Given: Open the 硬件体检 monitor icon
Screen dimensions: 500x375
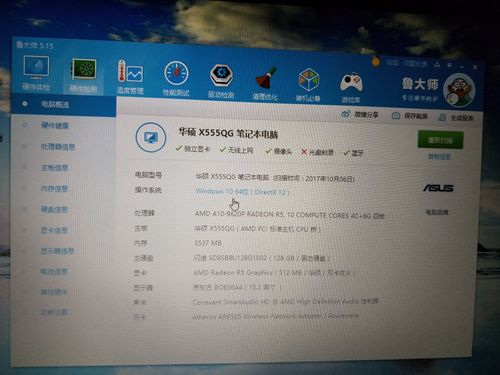Looking at the screenshot, I should 36,68.
